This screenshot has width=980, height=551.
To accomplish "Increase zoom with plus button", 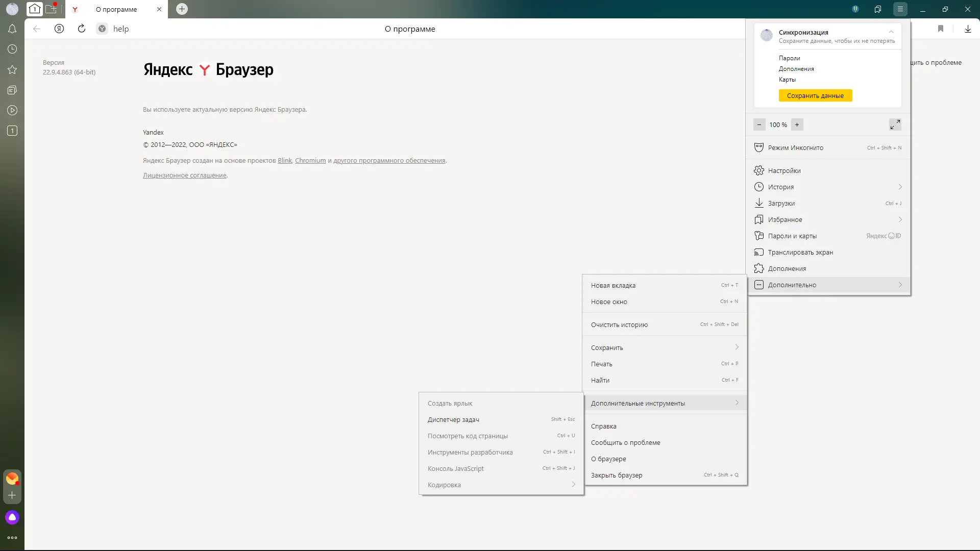I will pos(797,124).
